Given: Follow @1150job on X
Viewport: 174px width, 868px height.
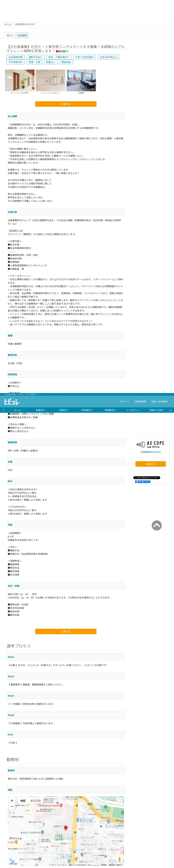Looking at the screenshot, I should click(x=147, y=477).
